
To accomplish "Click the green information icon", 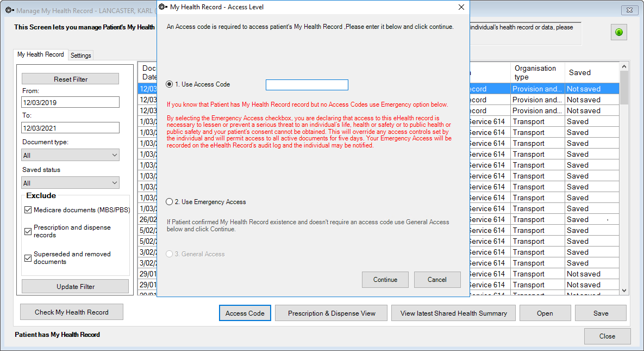I will click(618, 32).
